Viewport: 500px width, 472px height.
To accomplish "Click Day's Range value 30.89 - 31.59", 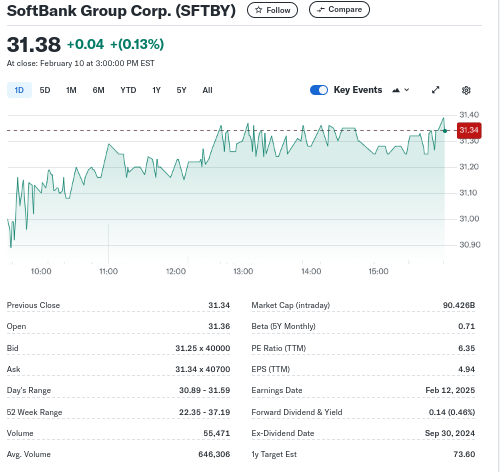I will tap(204, 390).
